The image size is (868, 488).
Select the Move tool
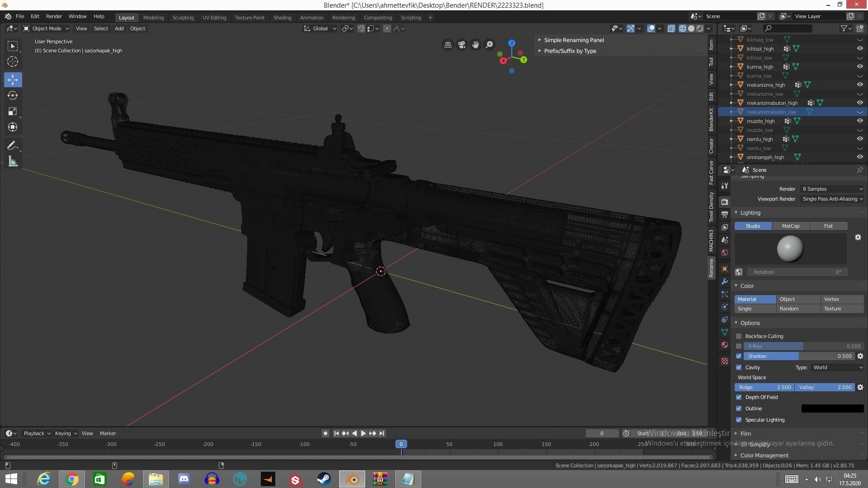click(13, 80)
